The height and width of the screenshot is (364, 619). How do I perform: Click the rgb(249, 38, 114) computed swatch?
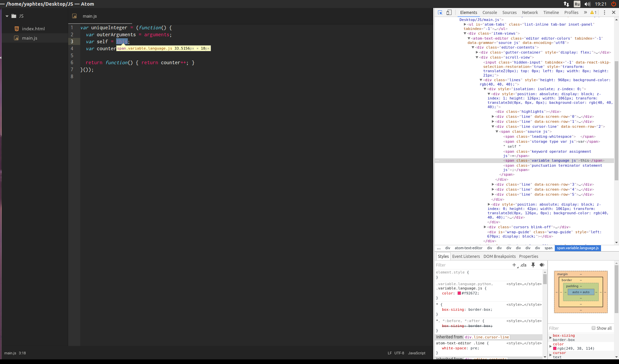(555, 348)
